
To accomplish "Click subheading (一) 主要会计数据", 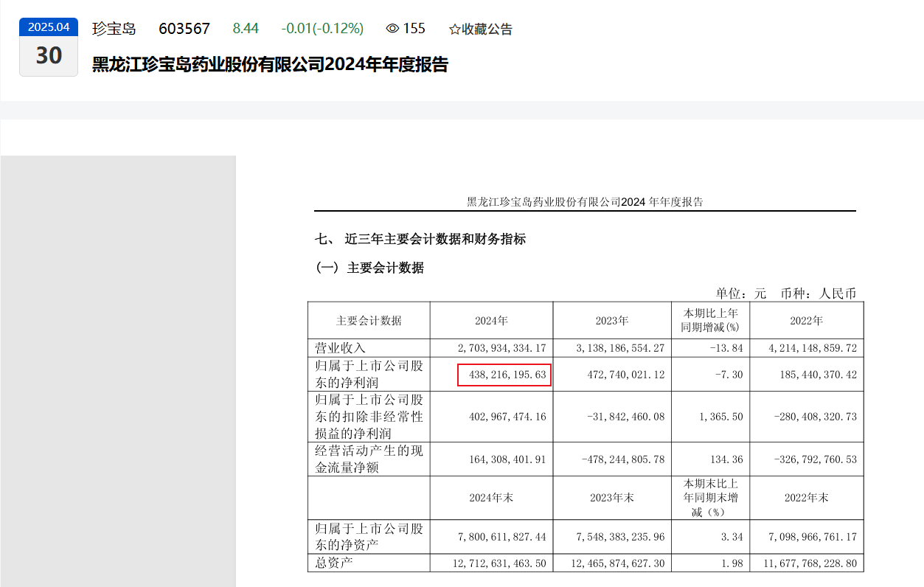I will pos(370,268).
